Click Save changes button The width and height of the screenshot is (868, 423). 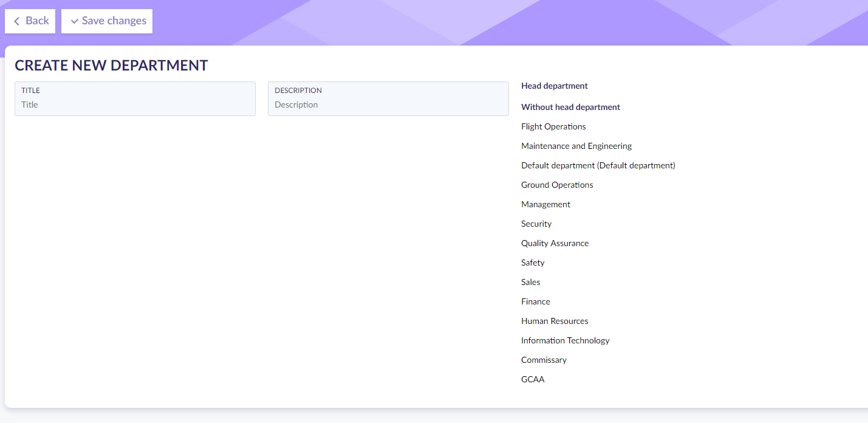pos(107,21)
